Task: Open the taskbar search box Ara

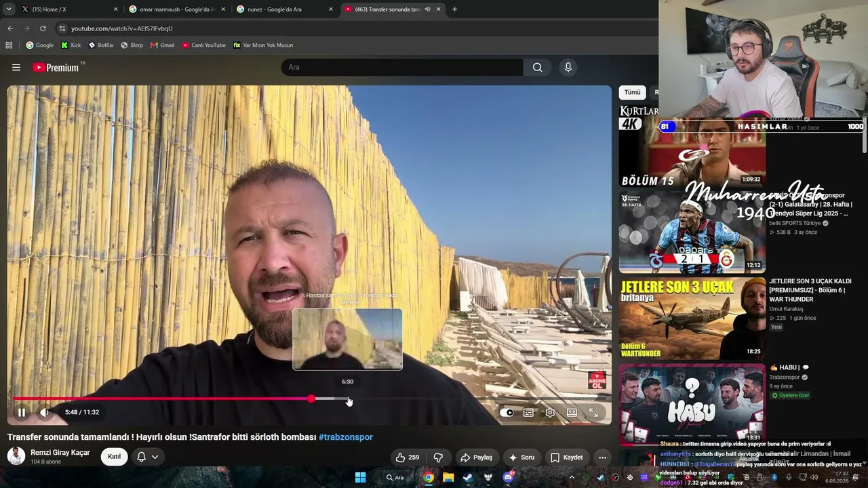Action: click(395, 477)
